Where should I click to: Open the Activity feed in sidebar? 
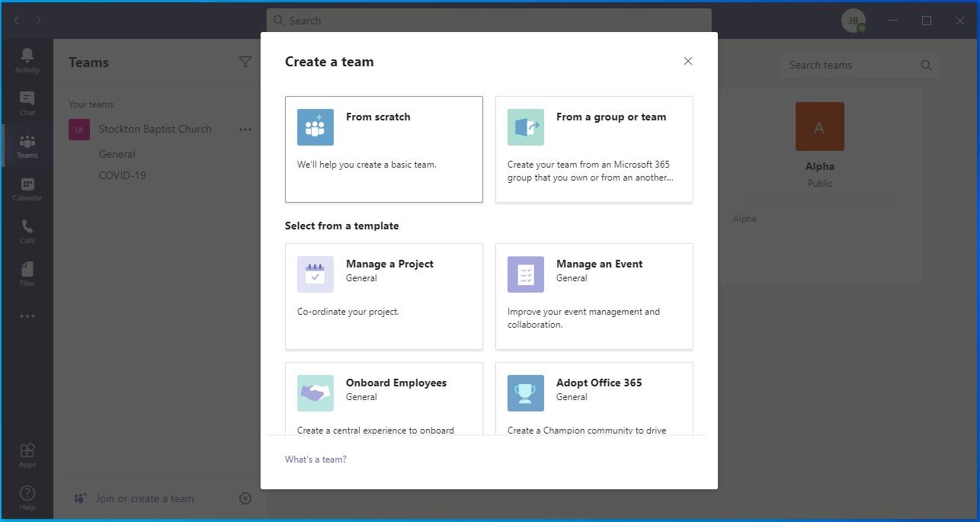pyautogui.click(x=27, y=60)
